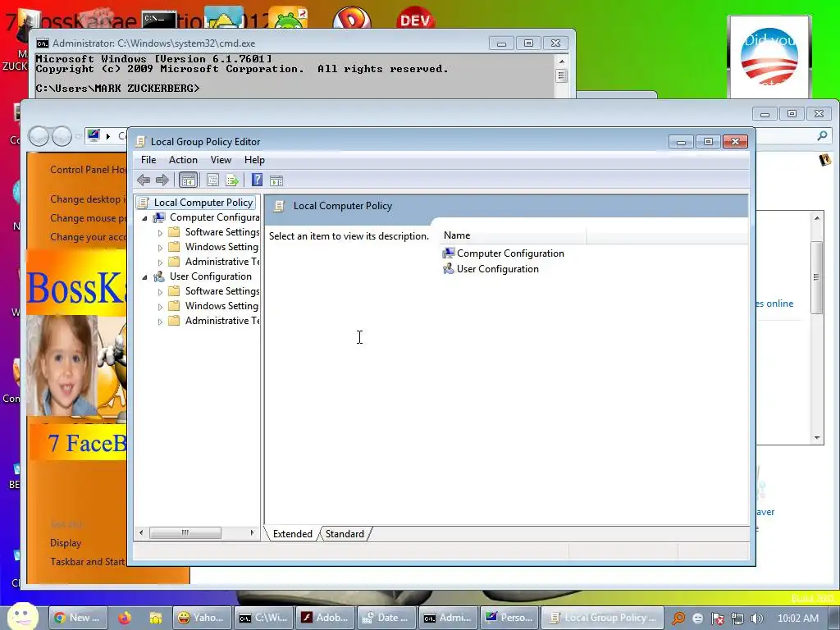Expand Administrative Templates under Computer Configuration
The image size is (840, 630).
tap(160, 262)
